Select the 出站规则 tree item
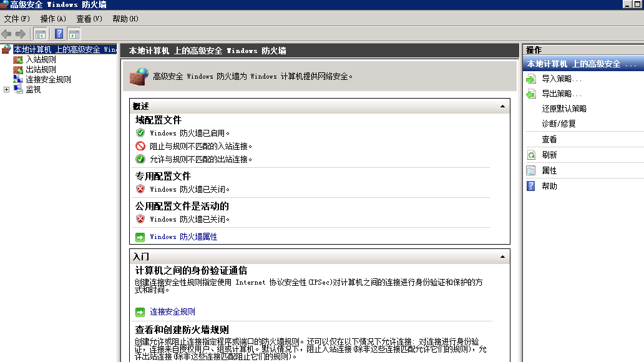Image resolution: width=644 pixels, height=362 pixels. [41, 69]
